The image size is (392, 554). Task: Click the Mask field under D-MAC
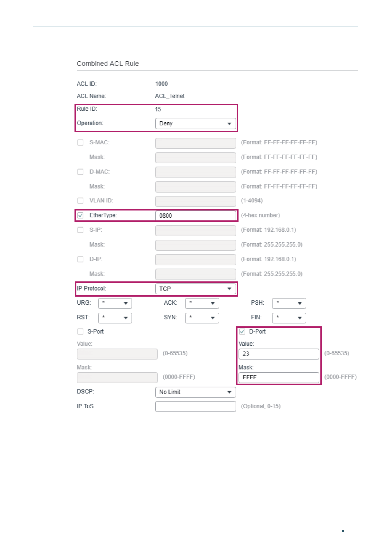point(195,187)
